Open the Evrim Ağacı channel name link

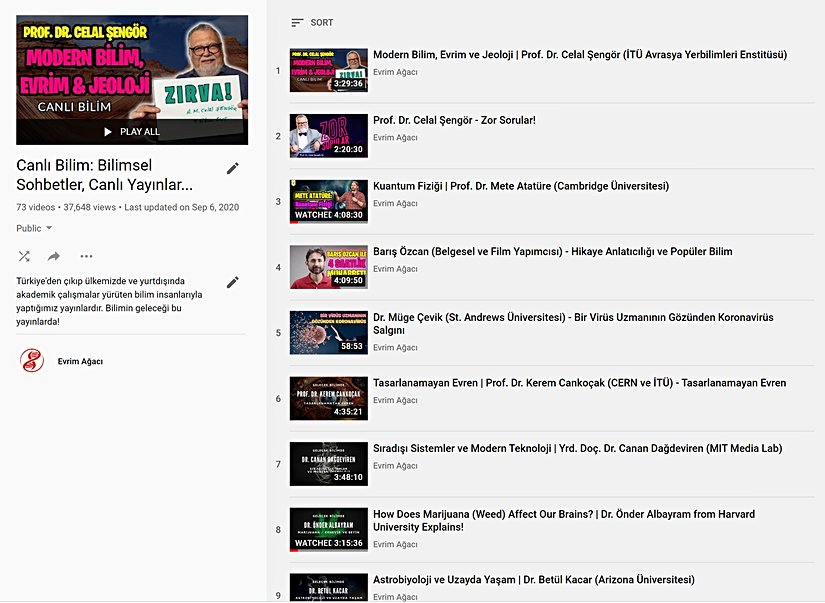(x=80, y=361)
